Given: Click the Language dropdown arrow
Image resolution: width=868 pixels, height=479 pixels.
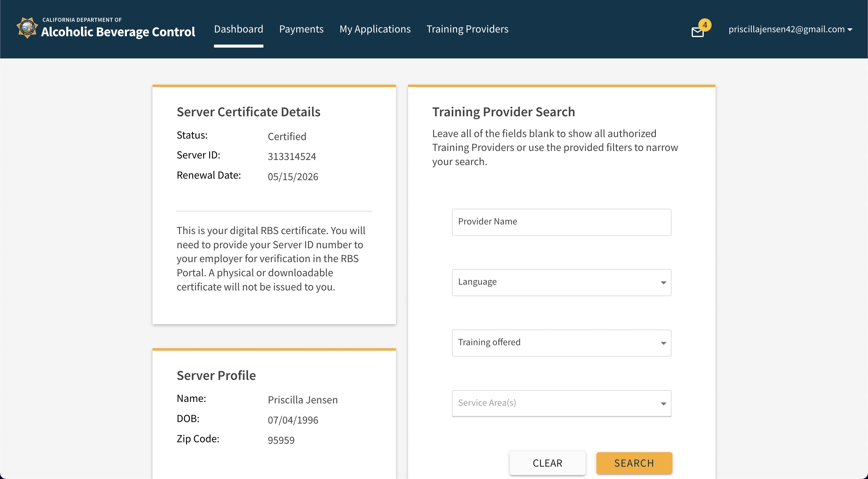Looking at the screenshot, I should pos(663,283).
